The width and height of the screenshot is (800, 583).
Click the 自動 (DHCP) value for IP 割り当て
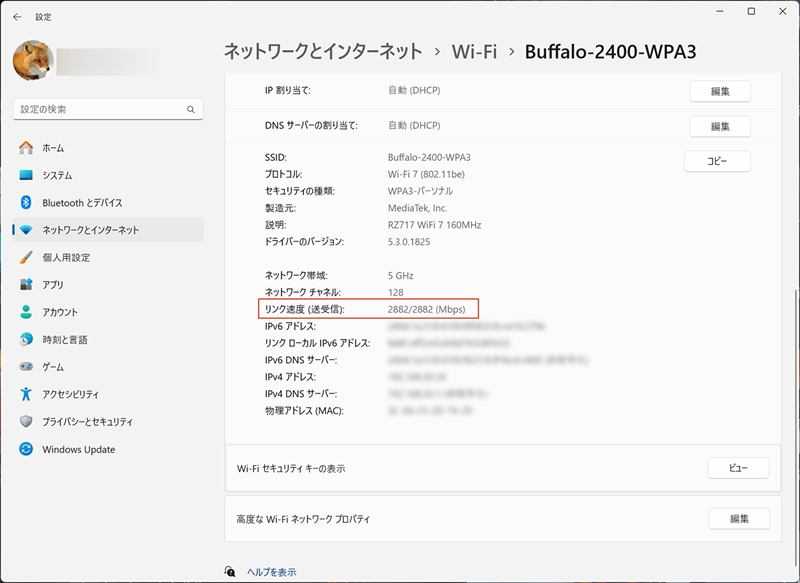[x=414, y=90]
